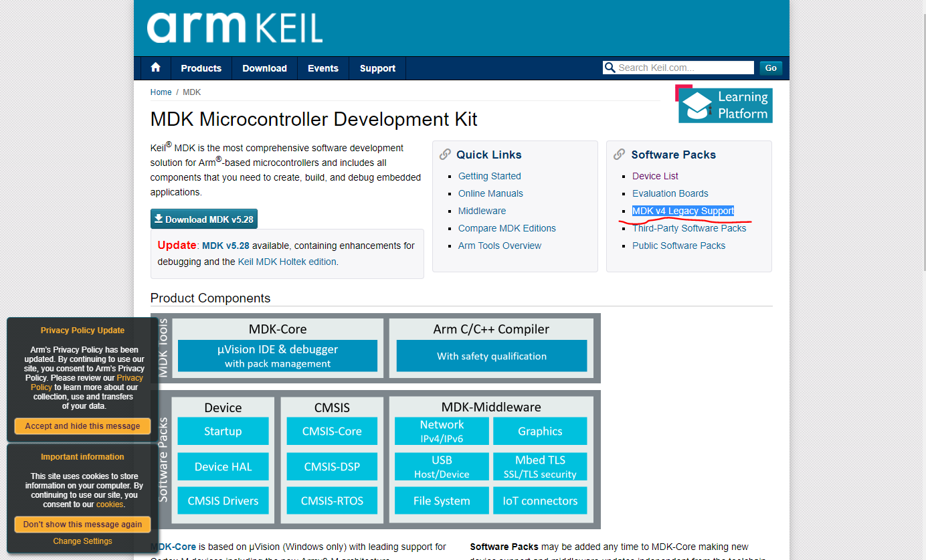Open the MDK v5.28 update link
This screenshot has width=926, height=560.
tap(225, 246)
